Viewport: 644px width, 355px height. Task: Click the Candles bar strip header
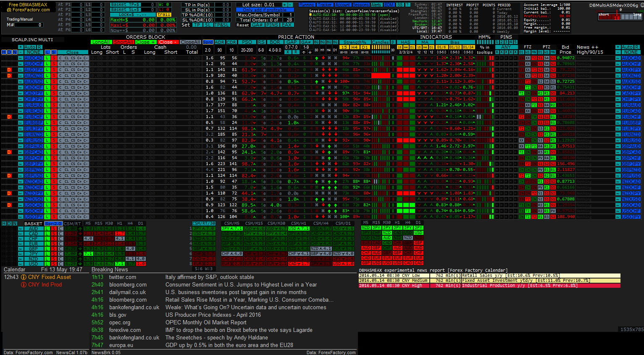[x=381, y=42]
